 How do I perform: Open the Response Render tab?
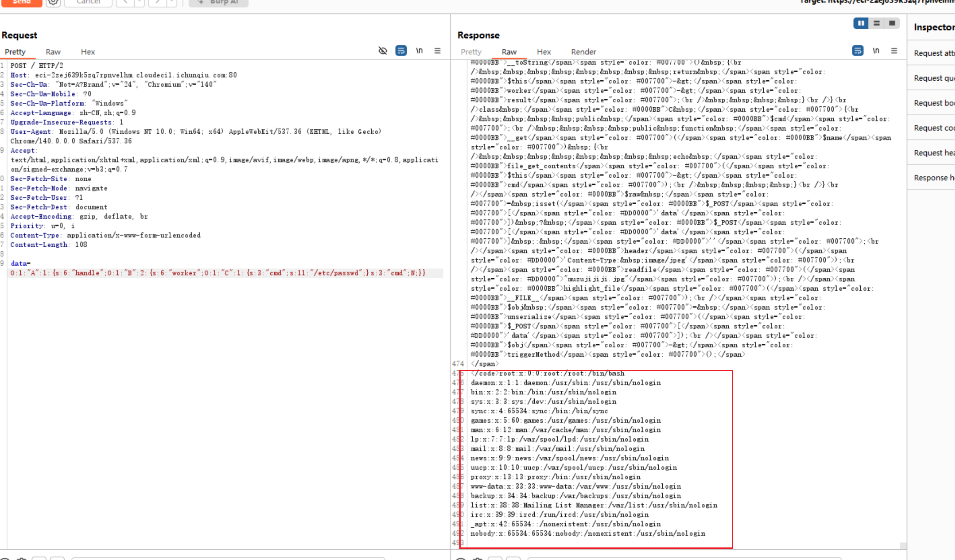pos(583,52)
